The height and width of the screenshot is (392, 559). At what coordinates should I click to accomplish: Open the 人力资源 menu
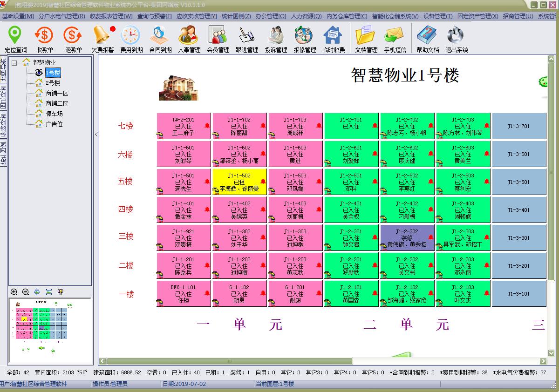pos(306,16)
